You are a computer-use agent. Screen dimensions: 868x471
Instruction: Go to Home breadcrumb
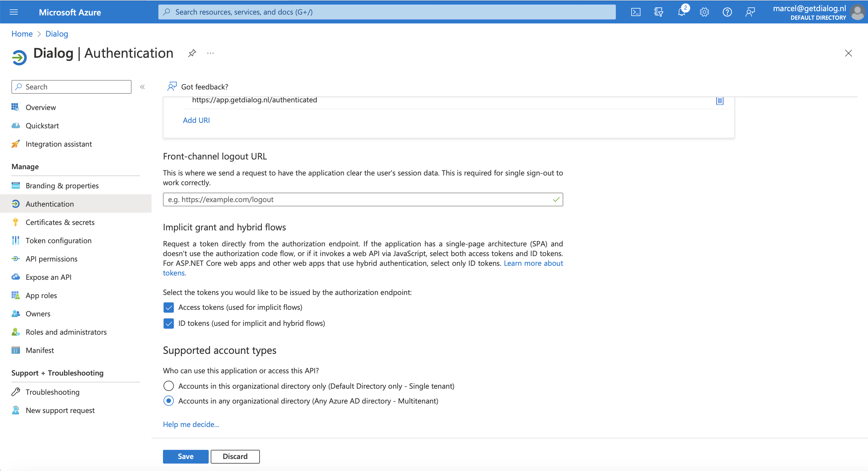tap(22, 34)
